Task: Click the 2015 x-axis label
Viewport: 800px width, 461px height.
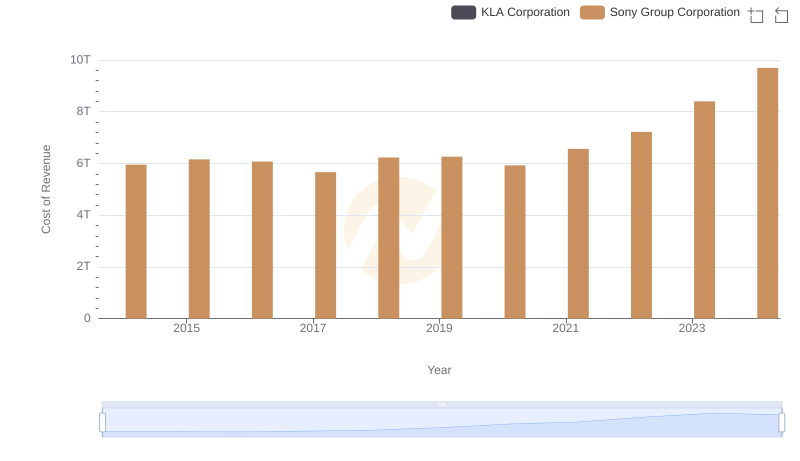Action: [187, 328]
